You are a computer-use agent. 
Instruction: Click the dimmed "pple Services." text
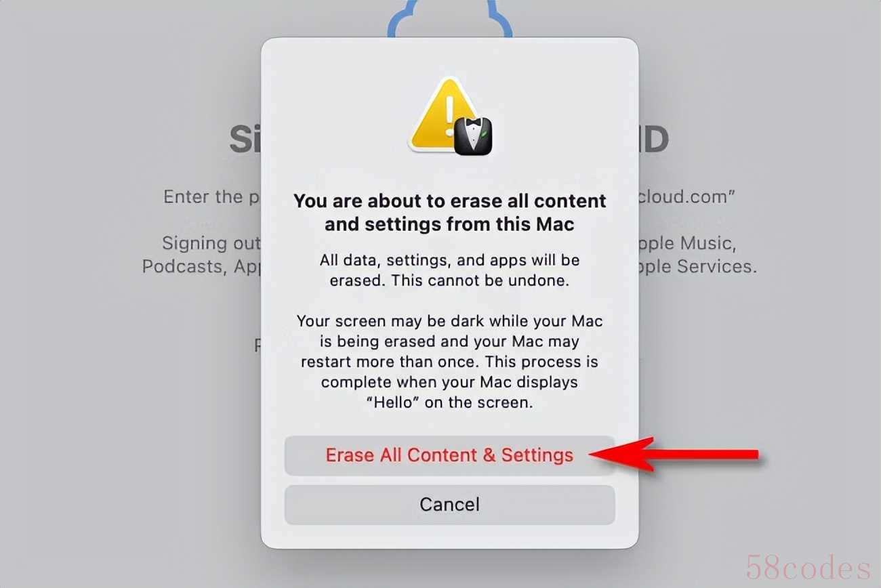(697, 266)
